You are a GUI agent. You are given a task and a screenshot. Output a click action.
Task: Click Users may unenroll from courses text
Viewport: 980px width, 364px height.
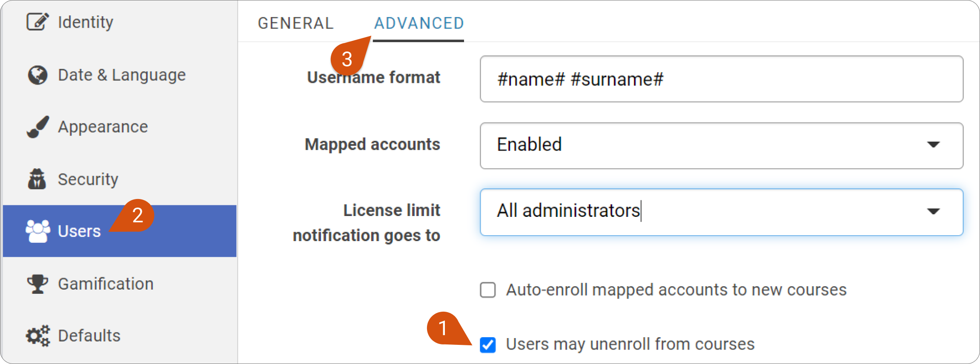pos(630,344)
